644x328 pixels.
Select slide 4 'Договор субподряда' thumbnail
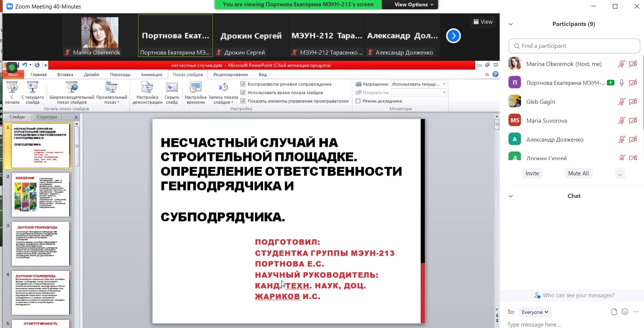pyautogui.click(x=41, y=293)
